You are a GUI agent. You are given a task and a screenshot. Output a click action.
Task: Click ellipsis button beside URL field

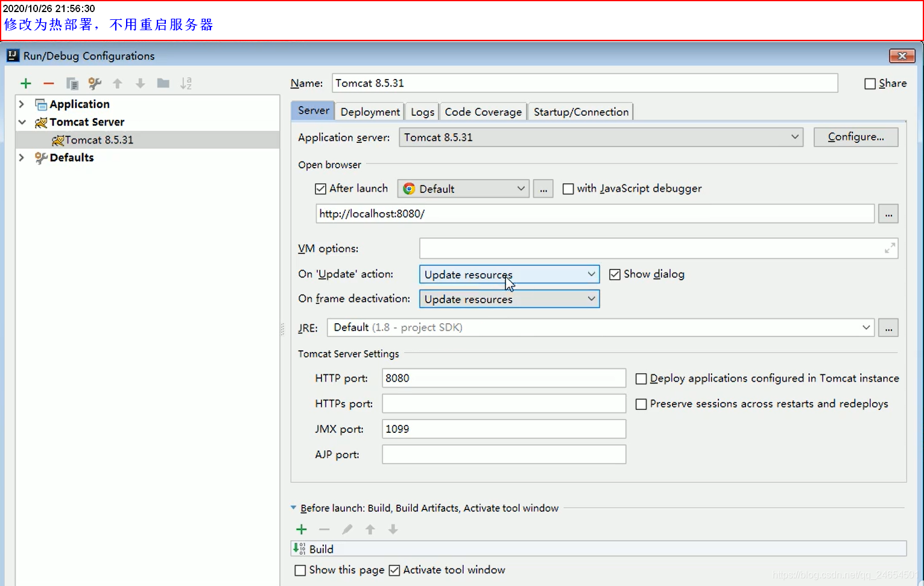(x=888, y=213)
